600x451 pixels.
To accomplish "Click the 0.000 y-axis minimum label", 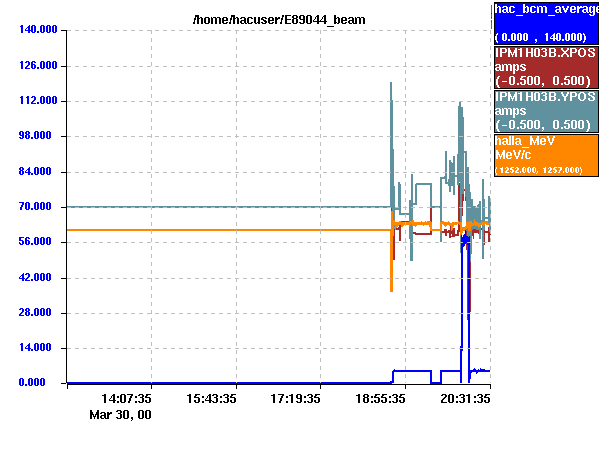I will point(41,383).
